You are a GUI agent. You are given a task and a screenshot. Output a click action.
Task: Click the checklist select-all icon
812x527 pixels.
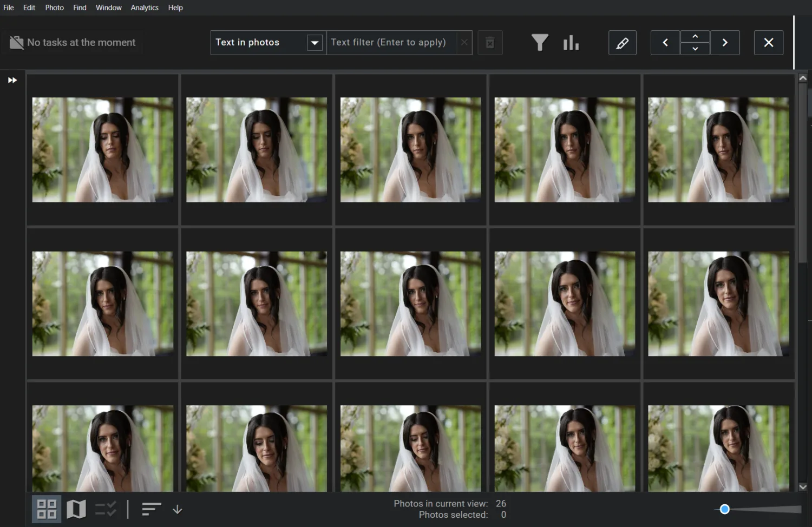106,509
